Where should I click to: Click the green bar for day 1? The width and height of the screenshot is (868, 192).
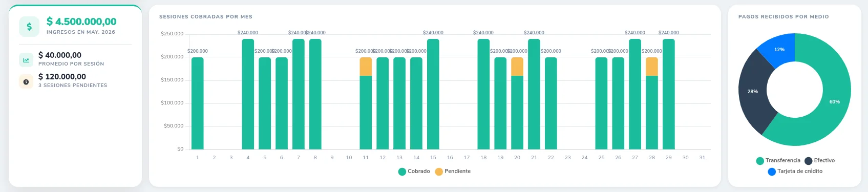point(198,103)
